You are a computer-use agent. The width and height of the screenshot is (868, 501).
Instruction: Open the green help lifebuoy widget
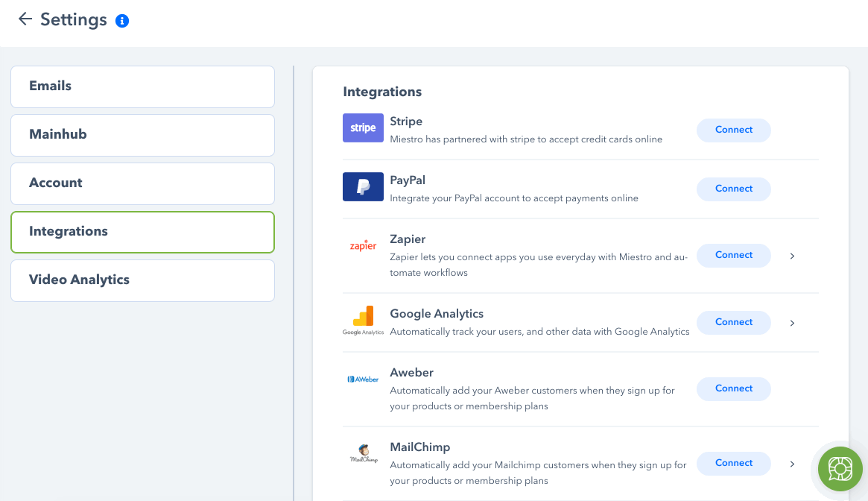840,469
